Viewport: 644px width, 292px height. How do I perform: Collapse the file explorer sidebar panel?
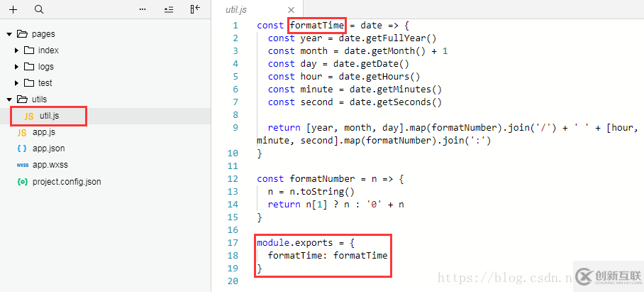(x=195, y=9)
